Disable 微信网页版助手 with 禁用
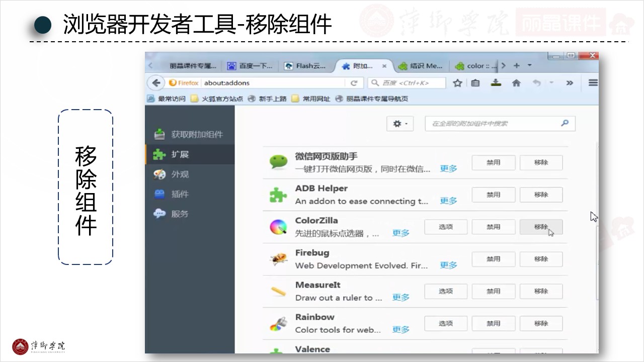 click(x=494, y=162)
